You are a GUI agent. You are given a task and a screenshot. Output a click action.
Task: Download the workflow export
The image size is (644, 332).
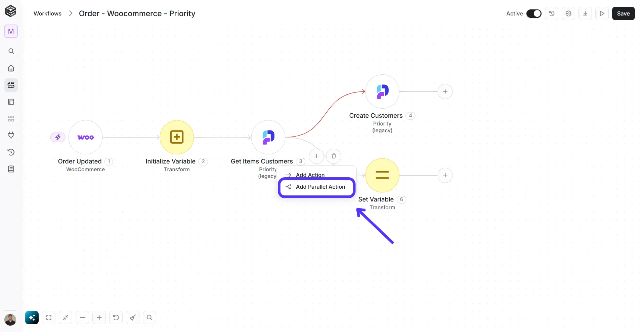585,13
